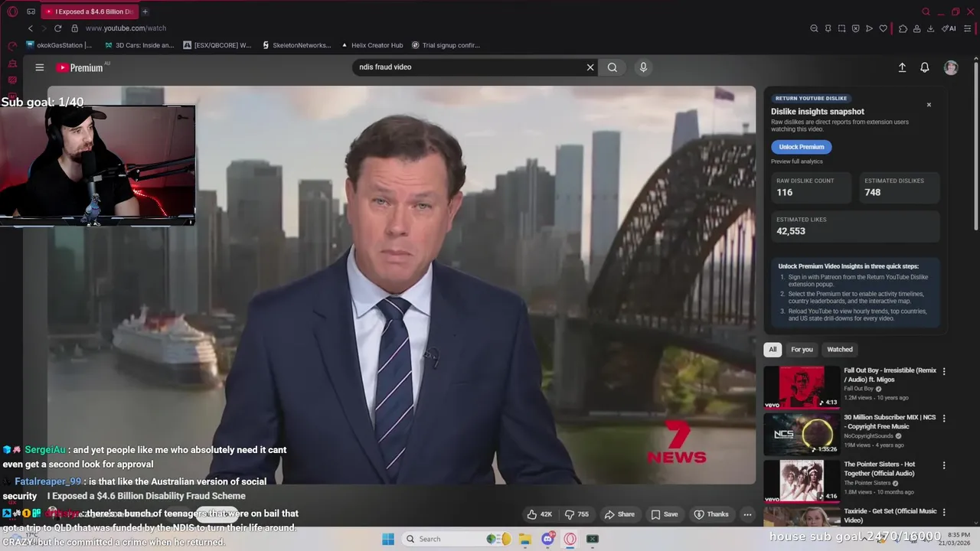Click the zoom-out magnifier in address bar

point(814,28)
